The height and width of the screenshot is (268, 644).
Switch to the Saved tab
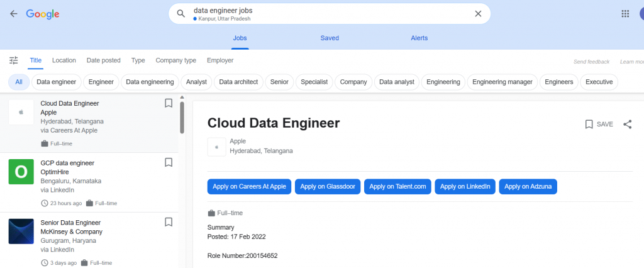tap(330, 38)
